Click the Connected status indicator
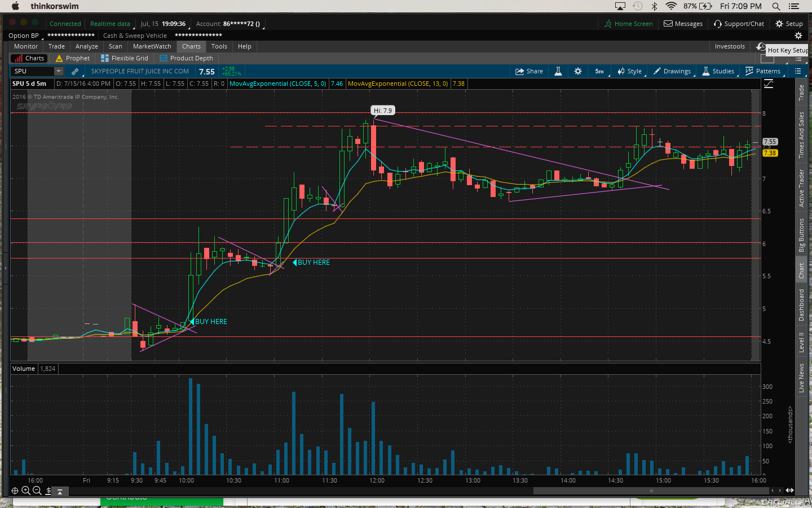 pyautogui.click(x=65, y=24)
